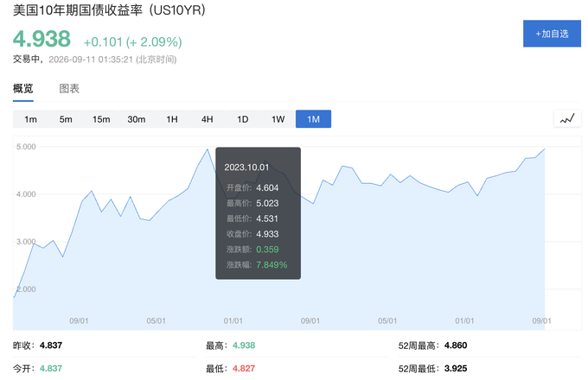588x380 pixels.
Task: Set chart interval to 4H
Action: coord(207,119)
